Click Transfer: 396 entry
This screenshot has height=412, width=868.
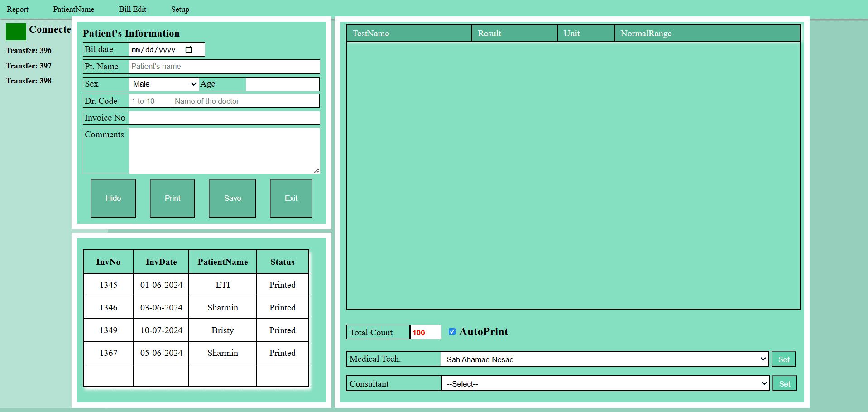point(29,50)
